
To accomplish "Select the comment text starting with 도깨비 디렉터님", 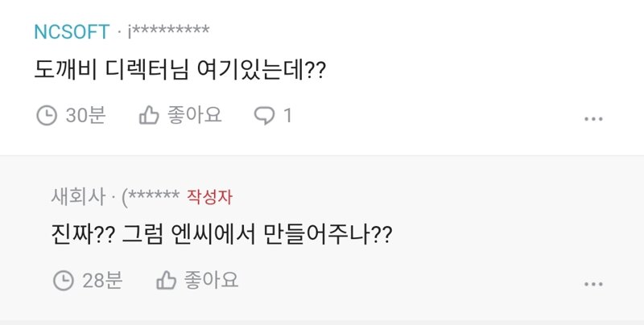I will (180, 72).
